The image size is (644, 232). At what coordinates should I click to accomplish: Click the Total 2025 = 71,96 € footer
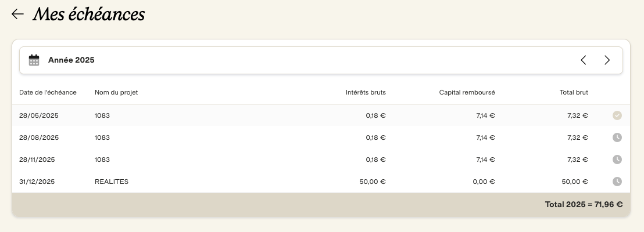[584, 205]
